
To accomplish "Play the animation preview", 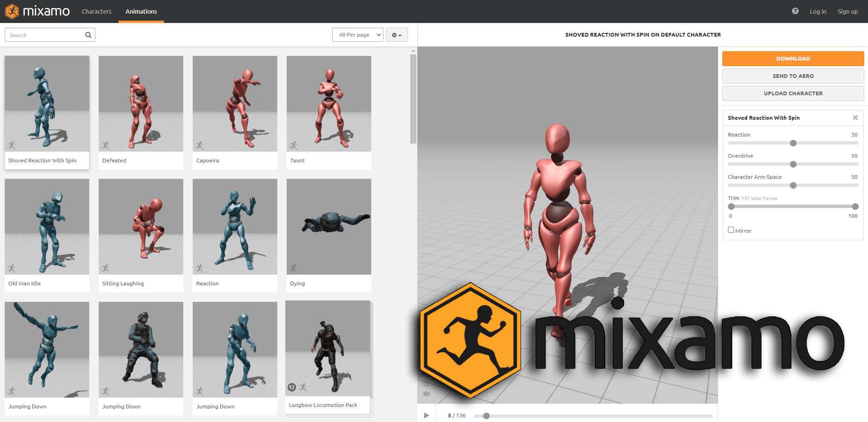I will [426, 415].
